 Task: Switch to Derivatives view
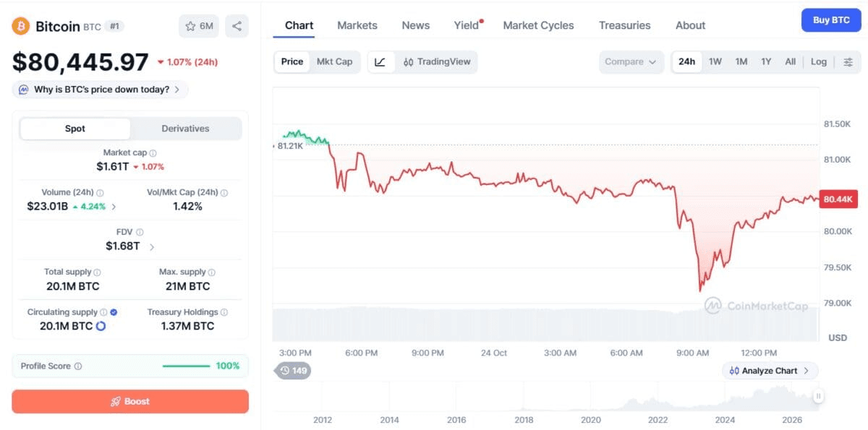[185, 129]
